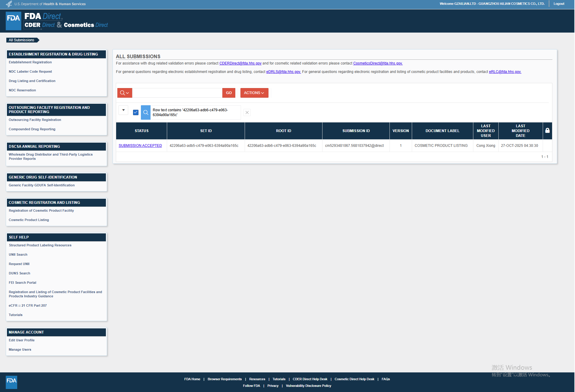Screen dimensions: 575x392
Task: Collapse the filter list triangle
Action: [123, 110]
